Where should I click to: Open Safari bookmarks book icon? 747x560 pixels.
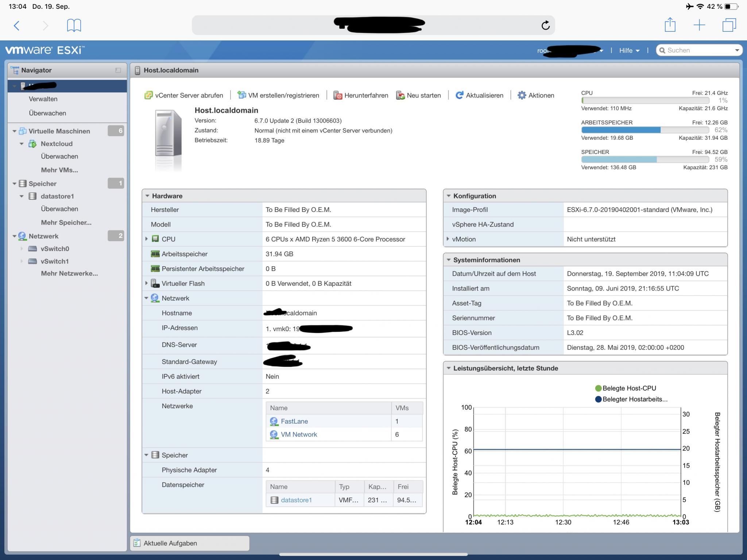click(74, 26)
